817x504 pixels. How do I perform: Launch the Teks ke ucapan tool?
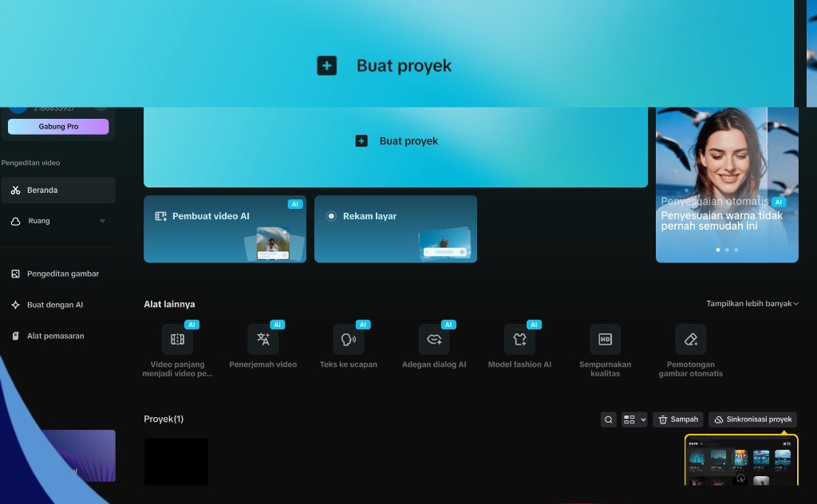click(x=349, y=340)
